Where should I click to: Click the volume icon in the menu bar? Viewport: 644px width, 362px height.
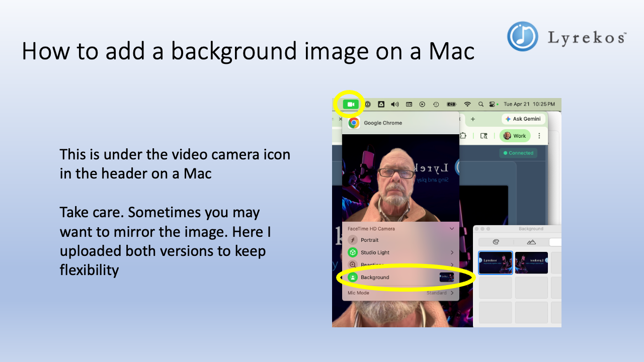pyautogui.click(x=394, y=104)
